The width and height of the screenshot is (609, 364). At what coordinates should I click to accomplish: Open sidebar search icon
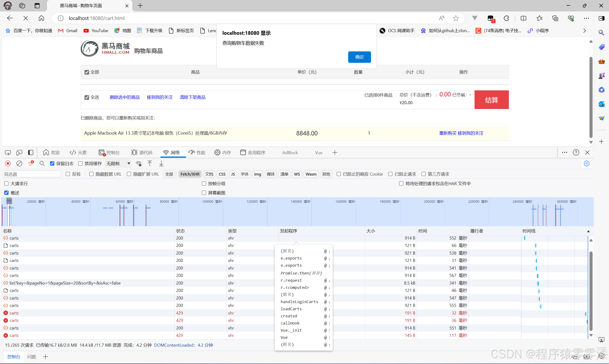(x=601, y=32)
